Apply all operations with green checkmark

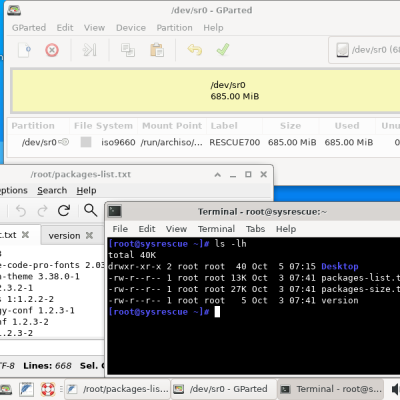[x=223, y=50]
